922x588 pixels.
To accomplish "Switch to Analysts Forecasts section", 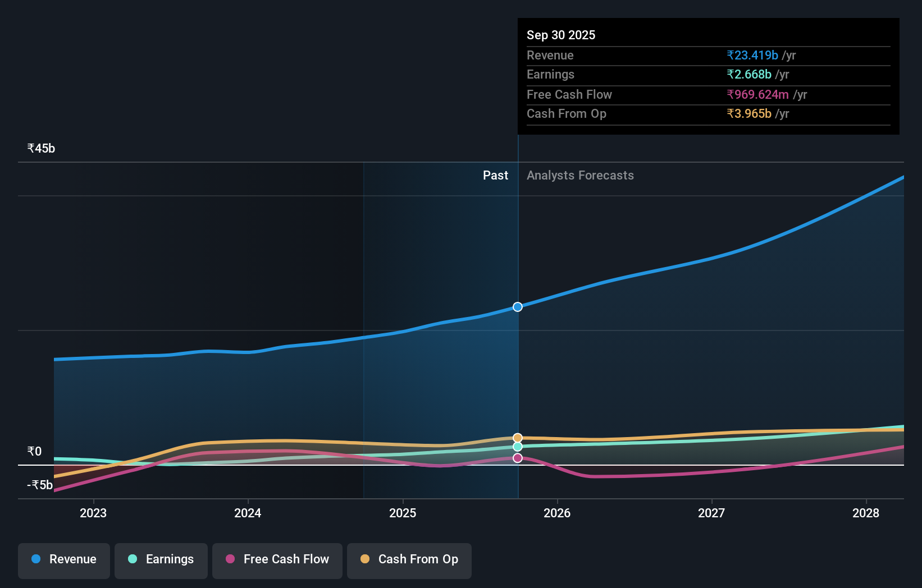I will (580, 175).
